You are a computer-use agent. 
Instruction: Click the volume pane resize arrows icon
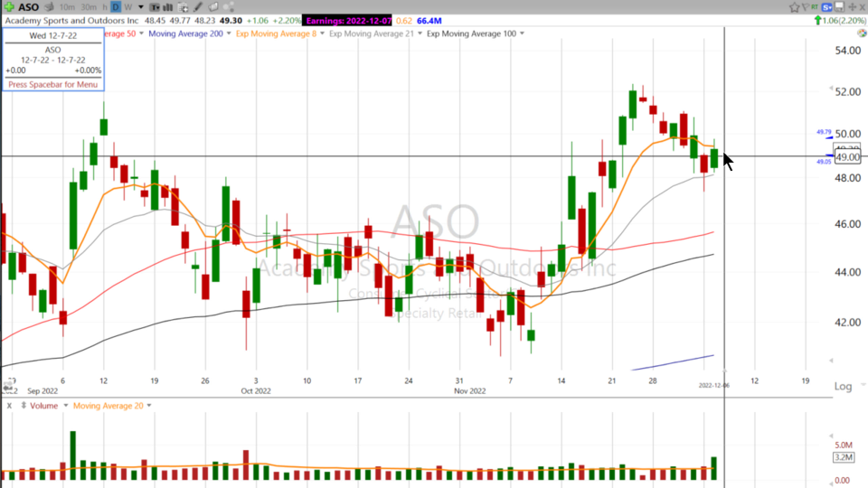click(24, 406)
